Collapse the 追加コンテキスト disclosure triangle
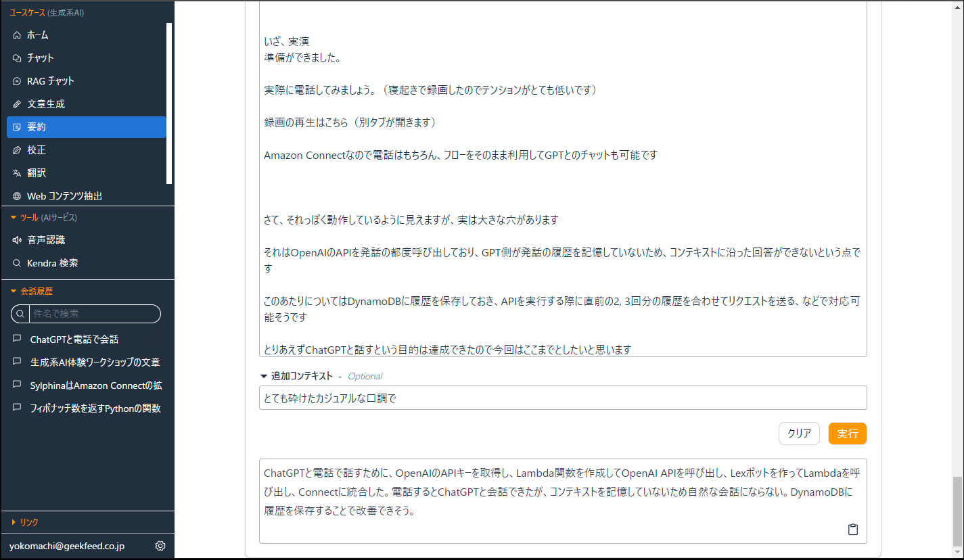 pyautogui.click(x=264, y=376)
